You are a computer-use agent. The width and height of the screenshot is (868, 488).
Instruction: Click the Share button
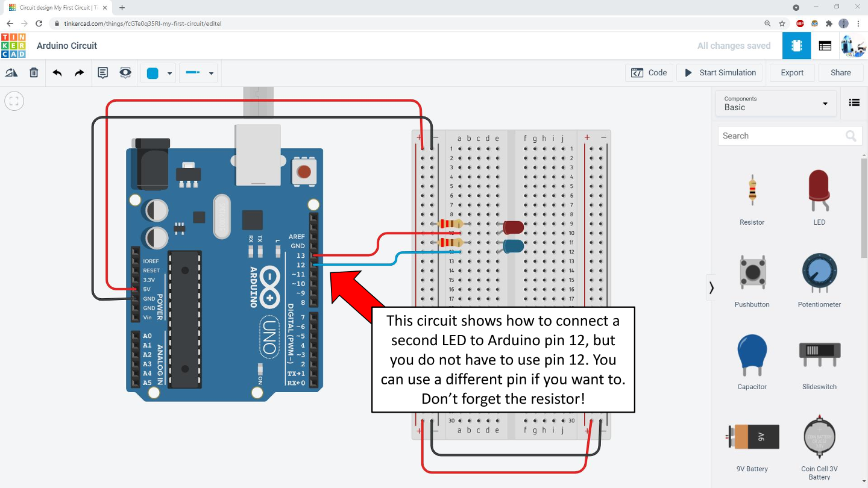(x=840, y=73)
